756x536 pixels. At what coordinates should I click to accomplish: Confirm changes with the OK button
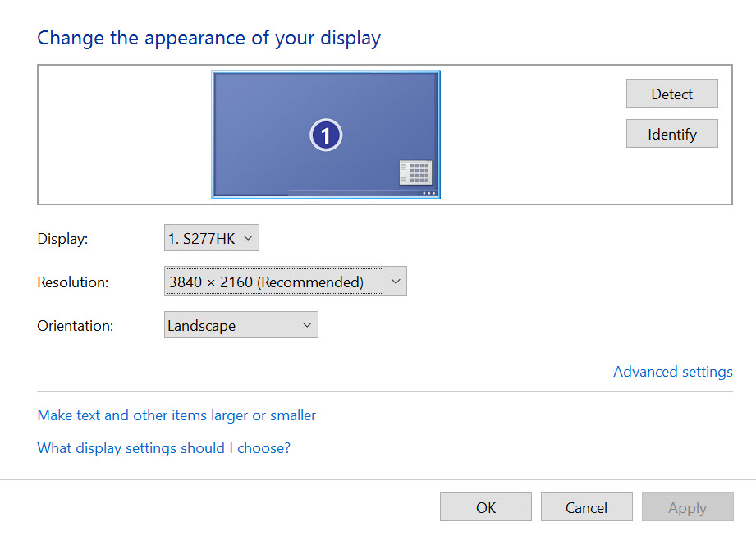point(486,507)
